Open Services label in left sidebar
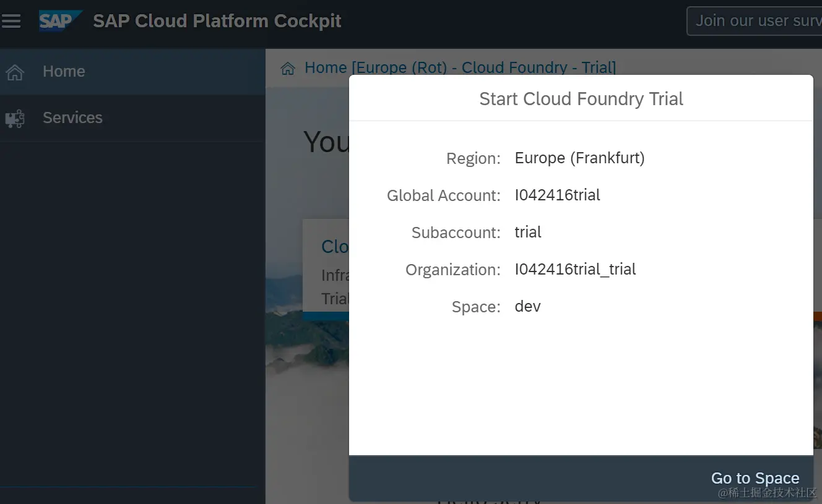The image size is (822, 504). (72, 118)
